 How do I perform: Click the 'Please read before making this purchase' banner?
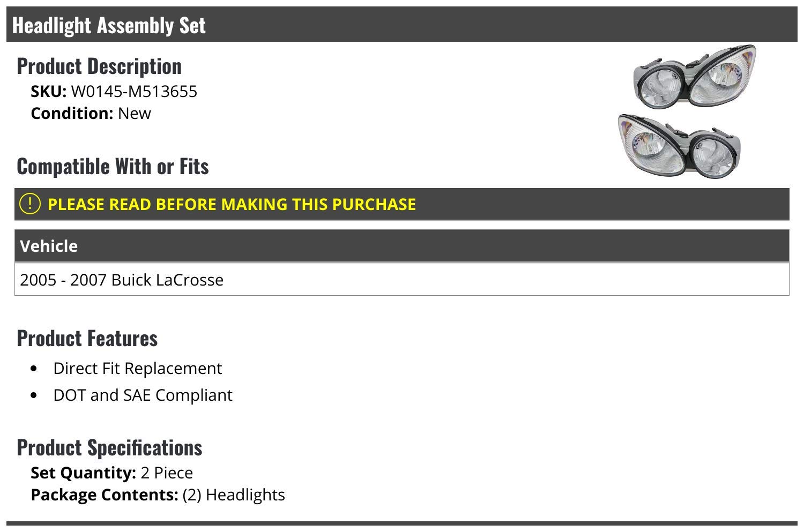(x=402, y=204)
